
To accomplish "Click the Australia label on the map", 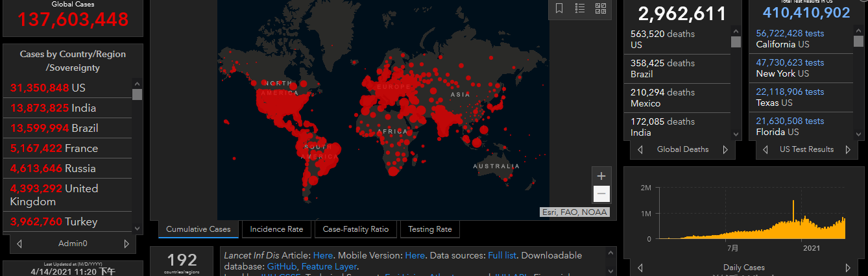I will 496,166.
